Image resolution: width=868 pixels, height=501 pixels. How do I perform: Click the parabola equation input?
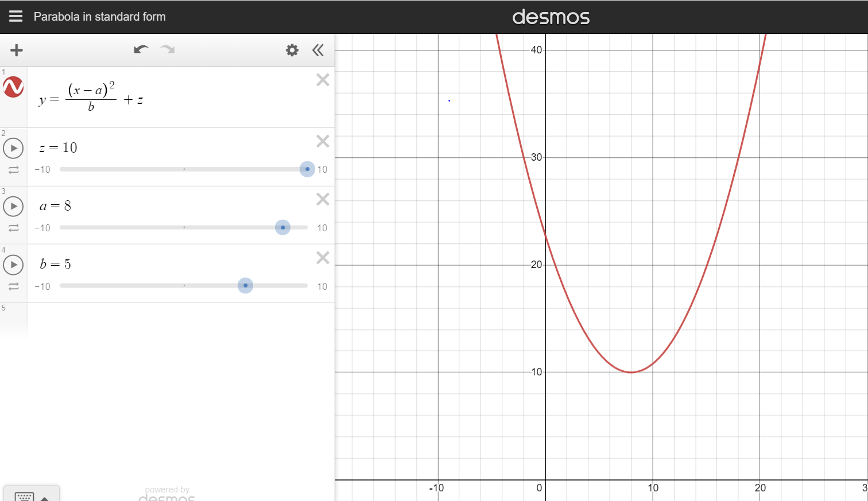click(x=91, y=96)
